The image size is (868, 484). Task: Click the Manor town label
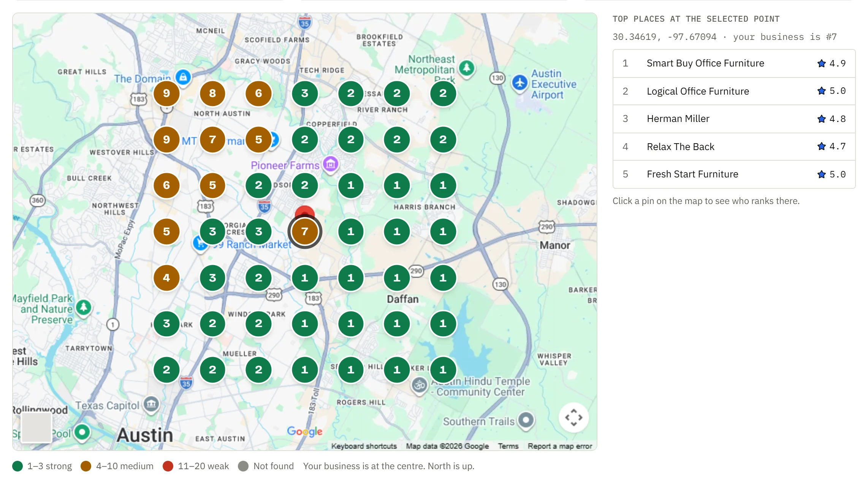coord(555,245)
